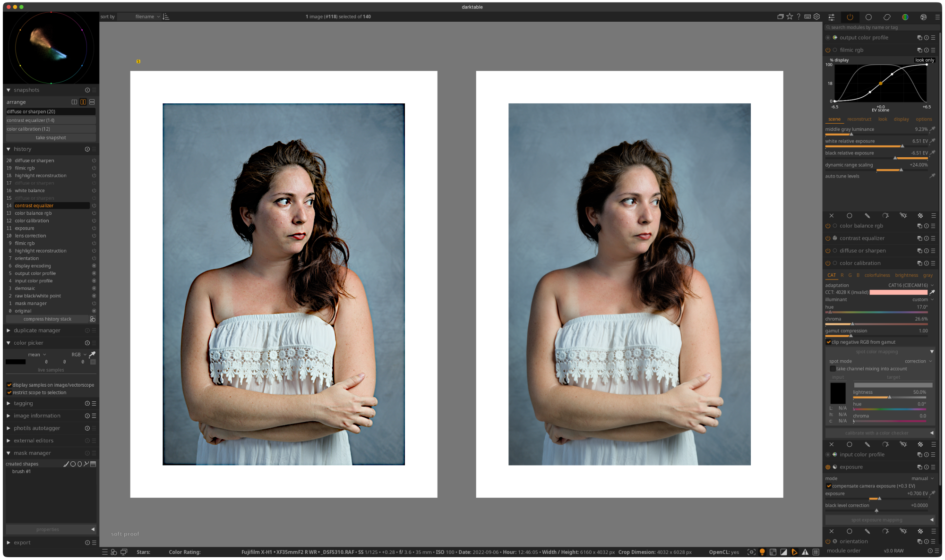The height and width of the screenshot is (560, 945).
Task: Click compress history stack
Action: pos(47,319)
